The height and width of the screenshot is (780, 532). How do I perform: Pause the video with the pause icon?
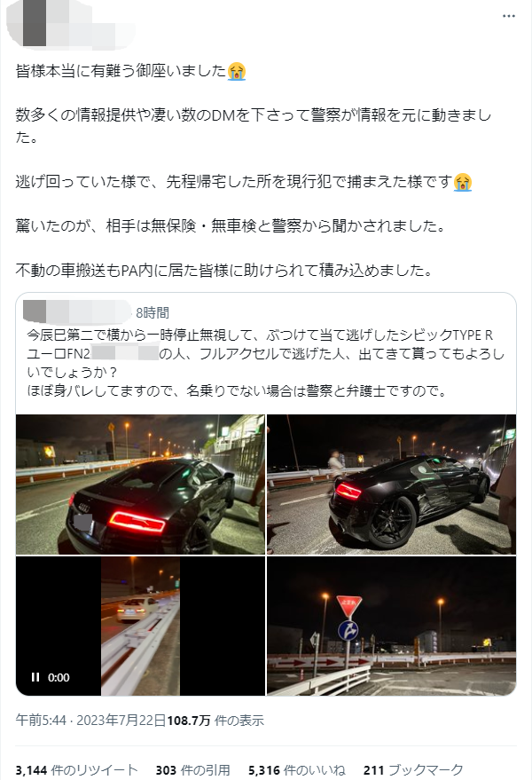tap(35, 677)
